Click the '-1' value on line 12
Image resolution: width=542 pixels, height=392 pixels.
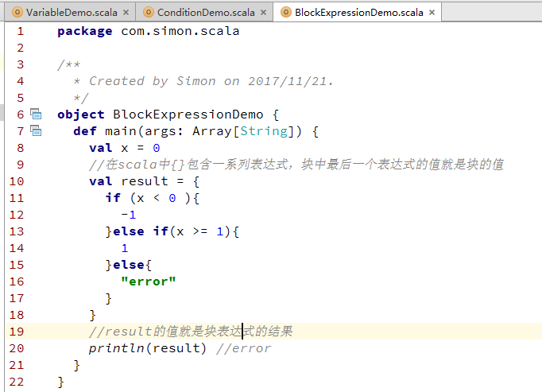[x=129, y=215]
